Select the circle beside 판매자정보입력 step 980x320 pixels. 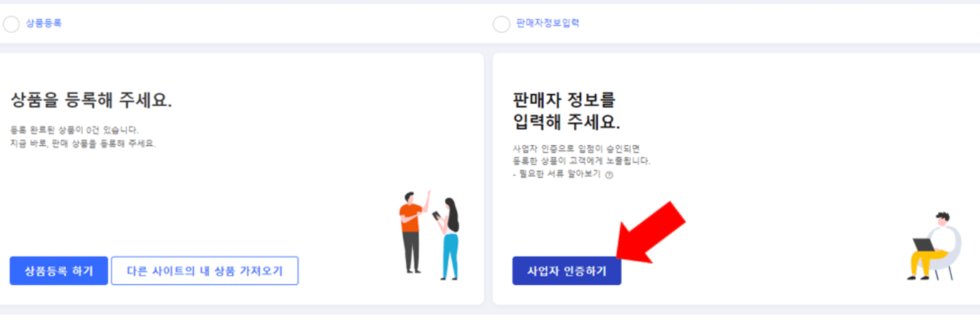pyautogui.click(x=501, y=24)
